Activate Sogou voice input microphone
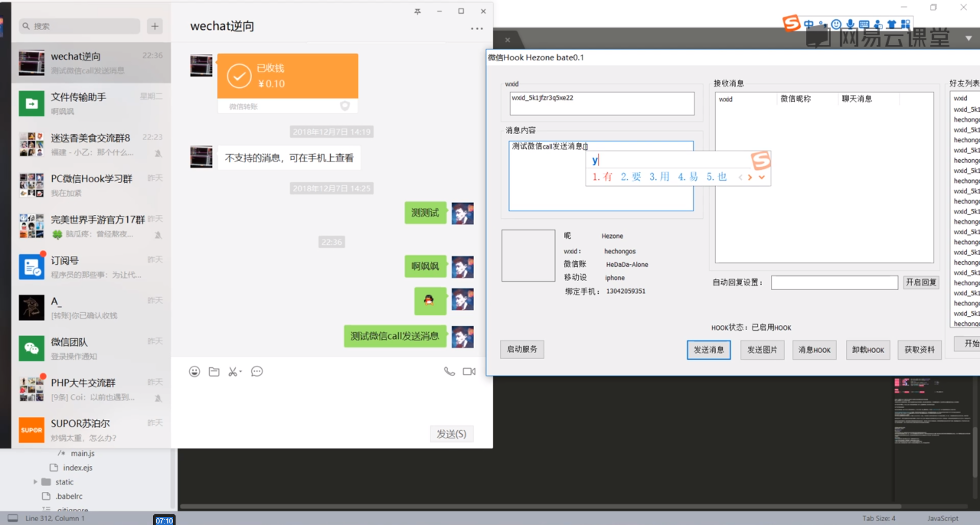The width and height of the screenshot is (980, 525). point(850,24)
